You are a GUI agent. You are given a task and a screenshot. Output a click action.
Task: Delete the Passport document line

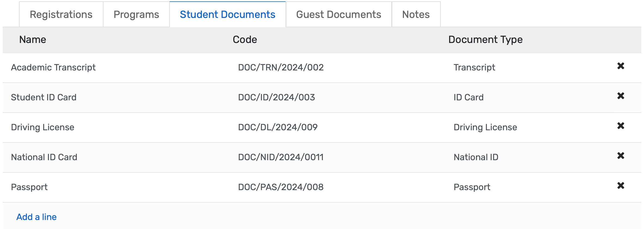621,186
